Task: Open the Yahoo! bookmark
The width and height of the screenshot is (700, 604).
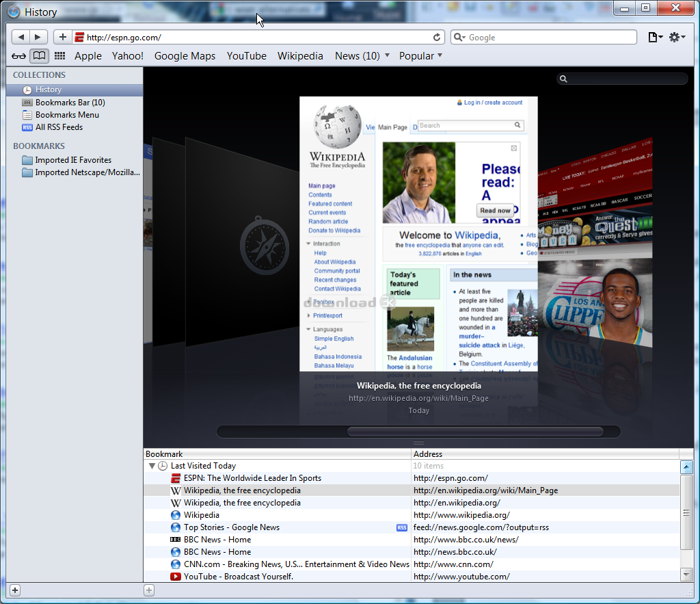Action: [x=128, y=56]
